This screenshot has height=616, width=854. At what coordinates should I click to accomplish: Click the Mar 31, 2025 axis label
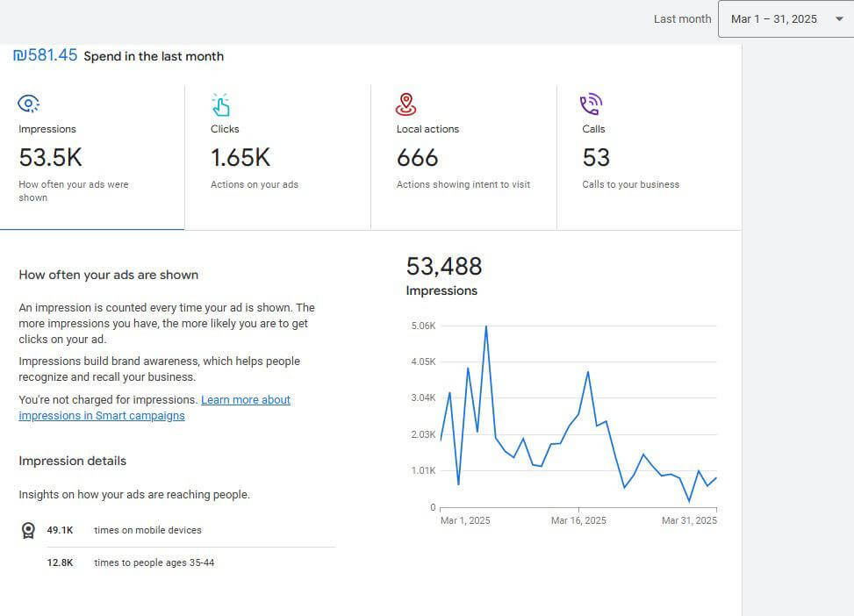(x=689, y=520)
